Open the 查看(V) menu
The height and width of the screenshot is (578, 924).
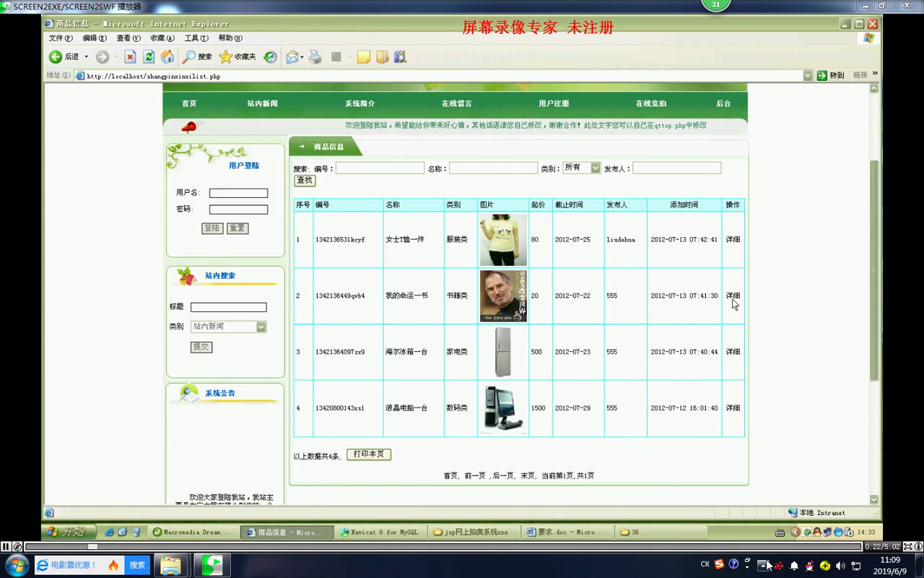(x=128, y=38)
